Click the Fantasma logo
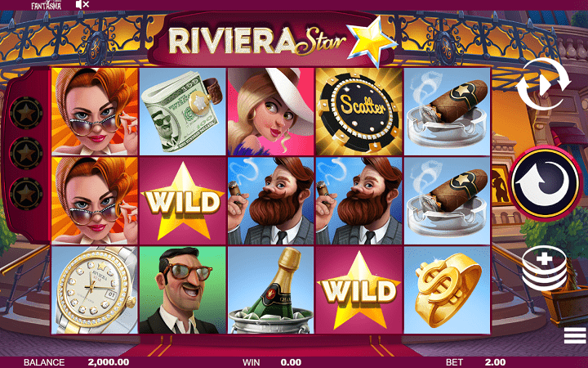Image resolution: width=588 pixels, height=368 pixels. pos(46,5)
